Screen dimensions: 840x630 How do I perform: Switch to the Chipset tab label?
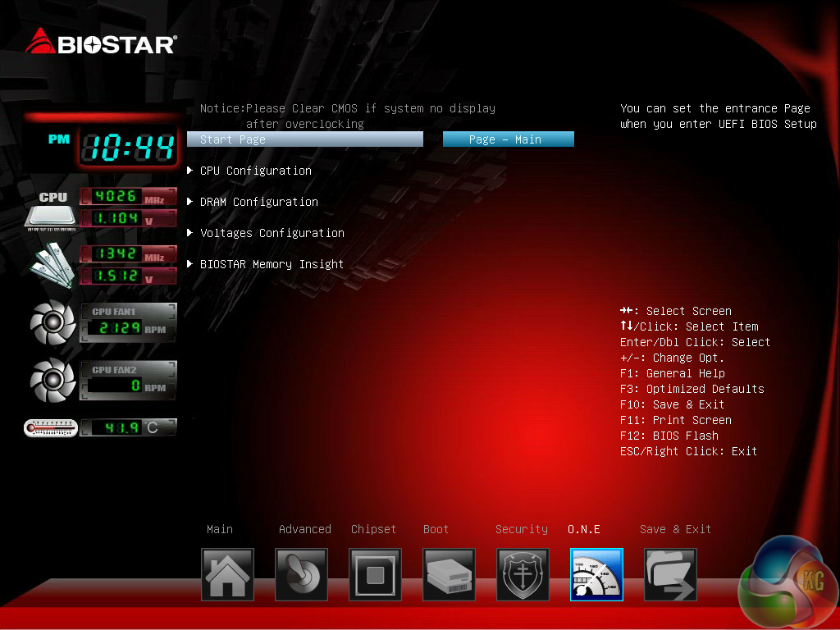point(373,529)
